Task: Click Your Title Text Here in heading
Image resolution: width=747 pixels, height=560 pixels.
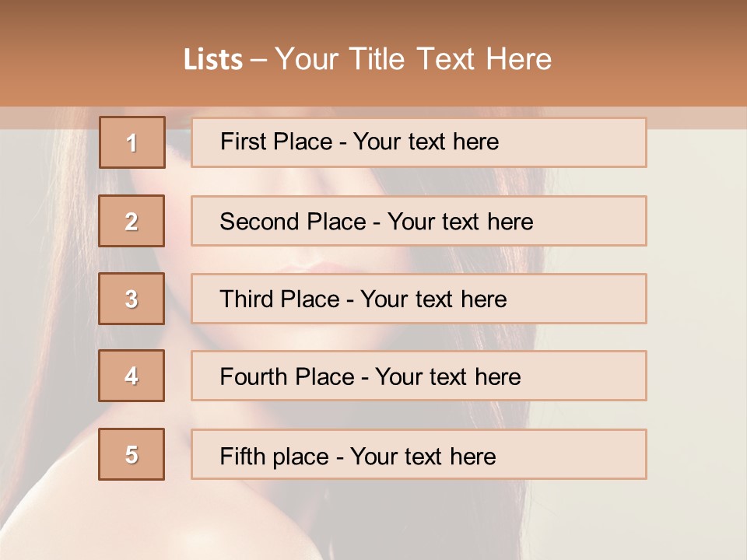Action: [x=412, y=59]
